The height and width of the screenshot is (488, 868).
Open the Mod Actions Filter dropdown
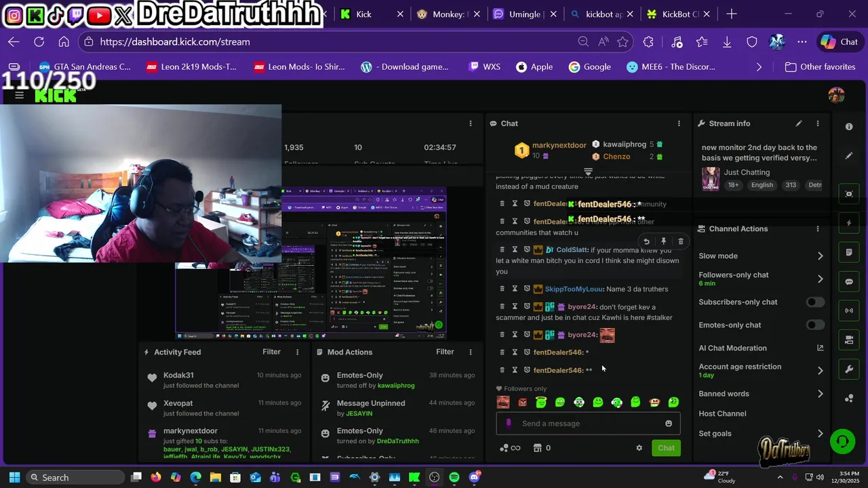pyautogui.click(x=445, y=352)
